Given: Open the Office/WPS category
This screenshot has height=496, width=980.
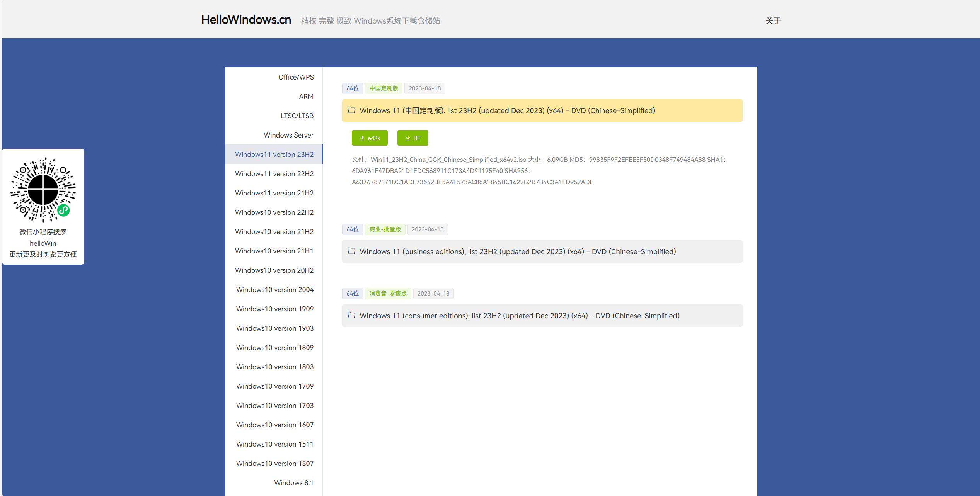Looking at the screenshot, I should [x=296, y=77].
